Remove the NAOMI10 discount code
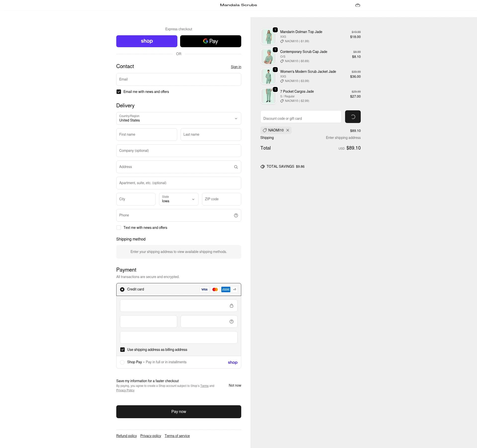The width and height of the screenshot is (477, 448). coord(287,130)
